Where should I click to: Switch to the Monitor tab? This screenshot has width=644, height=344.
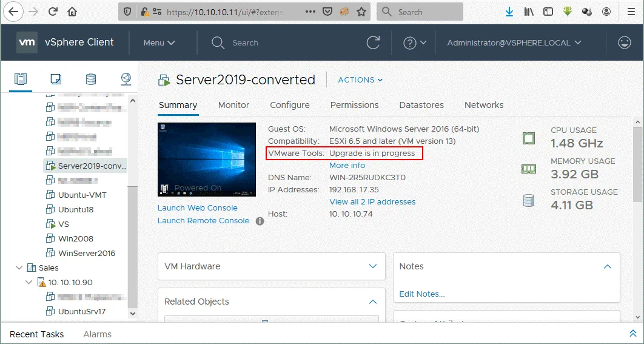click(233, 105)
